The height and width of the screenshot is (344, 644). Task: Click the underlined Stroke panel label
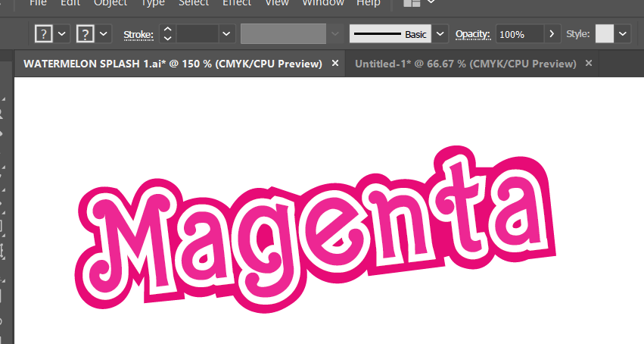(x=138, y=35)
